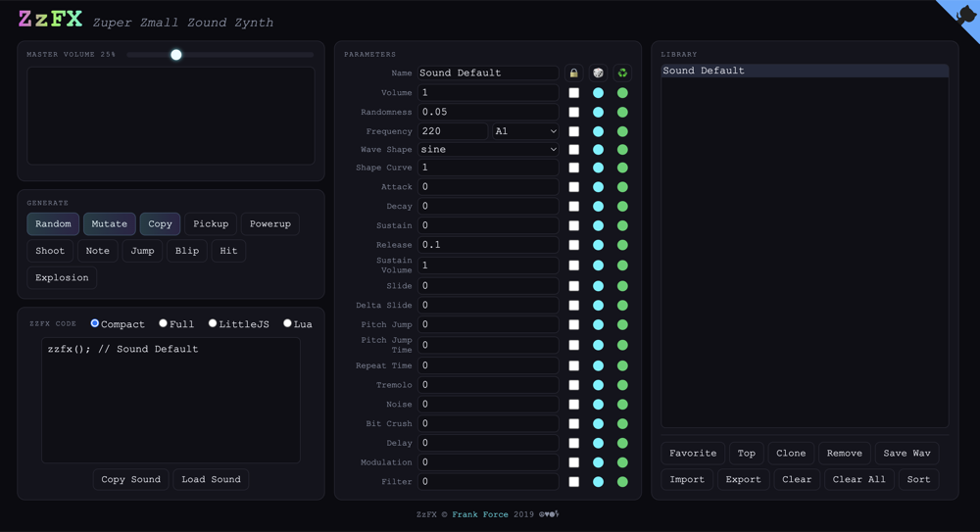Select the Lua code format radio
This screenshot has width=980, height=532.
coord(287,323)
